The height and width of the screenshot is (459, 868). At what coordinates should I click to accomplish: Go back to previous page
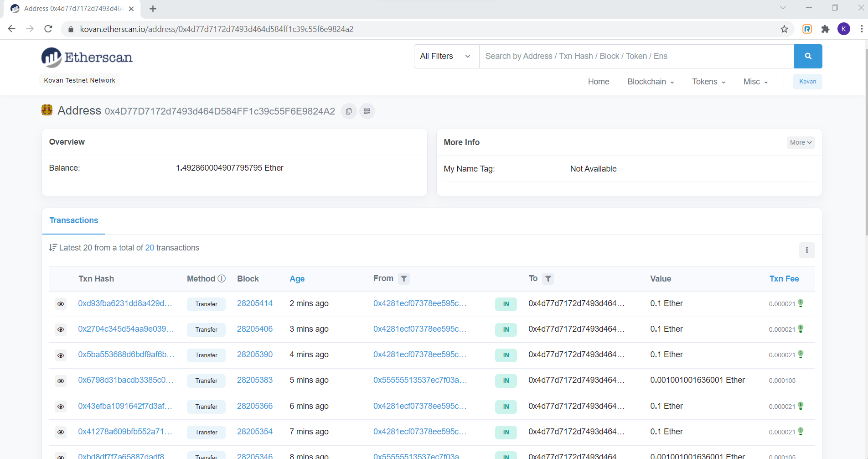point(12,29)
